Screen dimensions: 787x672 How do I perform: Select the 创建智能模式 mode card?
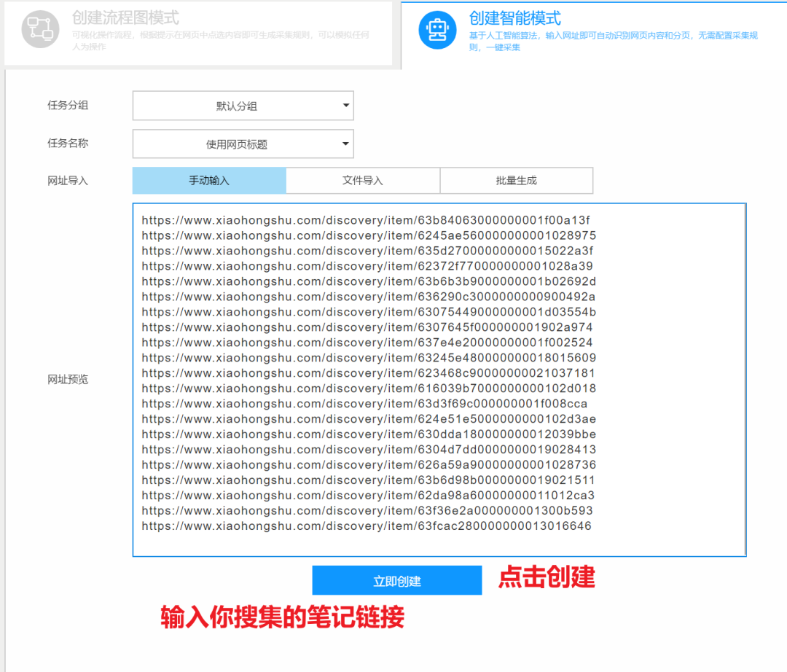pyautogui.click(x=583, y=33)
